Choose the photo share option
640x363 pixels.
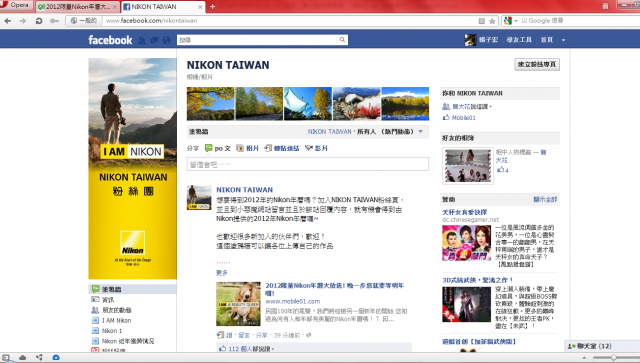point(247,148)
